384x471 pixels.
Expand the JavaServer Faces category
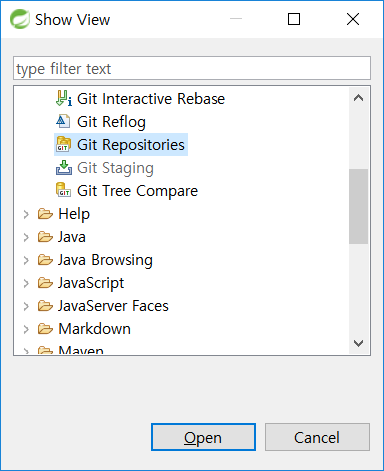click(x=26, y=306)
